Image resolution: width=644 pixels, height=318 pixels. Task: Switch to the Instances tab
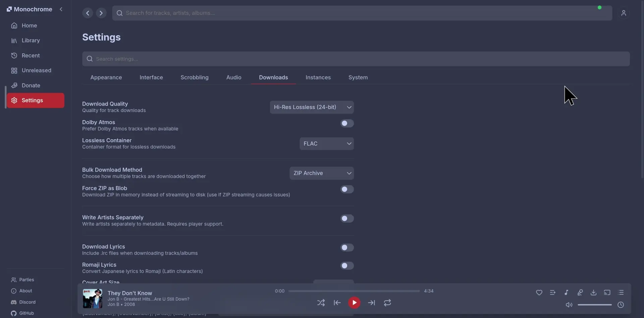(318, 77)
